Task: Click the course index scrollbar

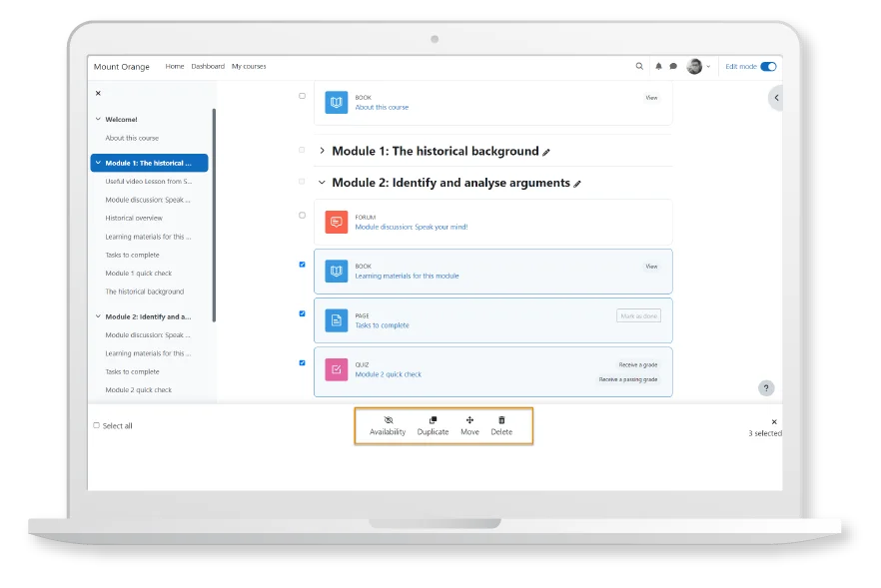Action: [214, 215]
